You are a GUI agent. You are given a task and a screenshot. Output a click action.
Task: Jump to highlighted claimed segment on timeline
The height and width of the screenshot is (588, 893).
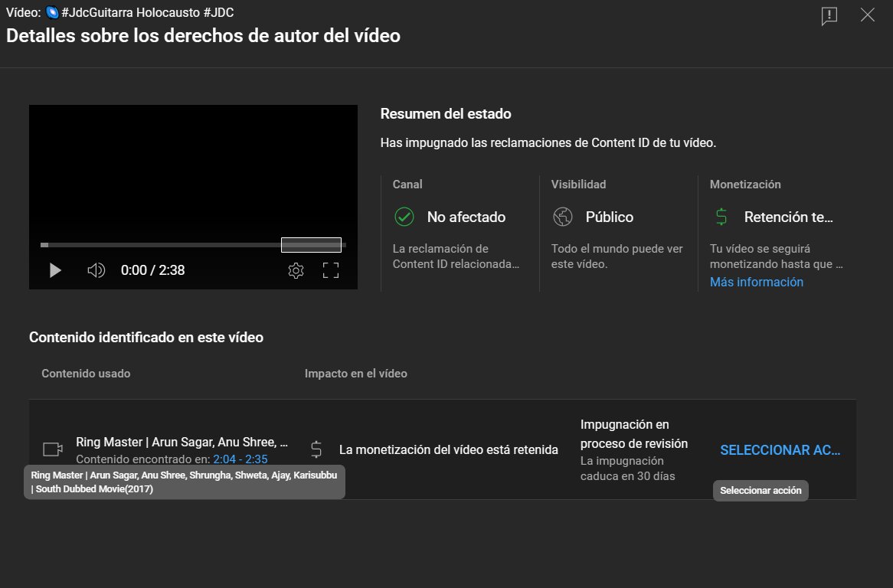point(311,245)
